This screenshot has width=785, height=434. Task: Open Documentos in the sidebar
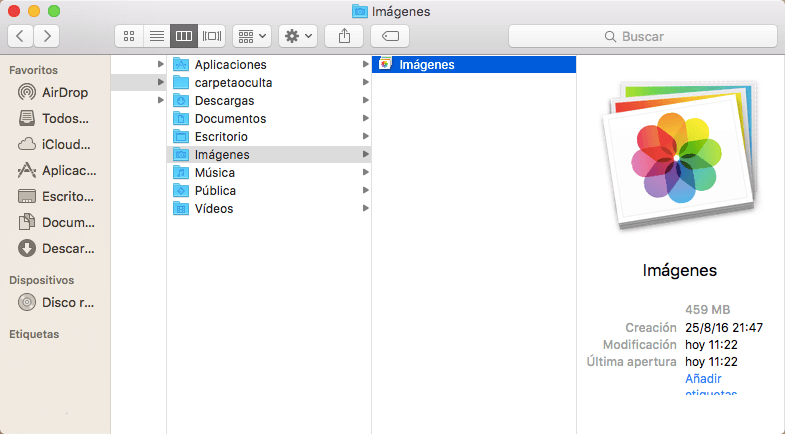[55, 222]
